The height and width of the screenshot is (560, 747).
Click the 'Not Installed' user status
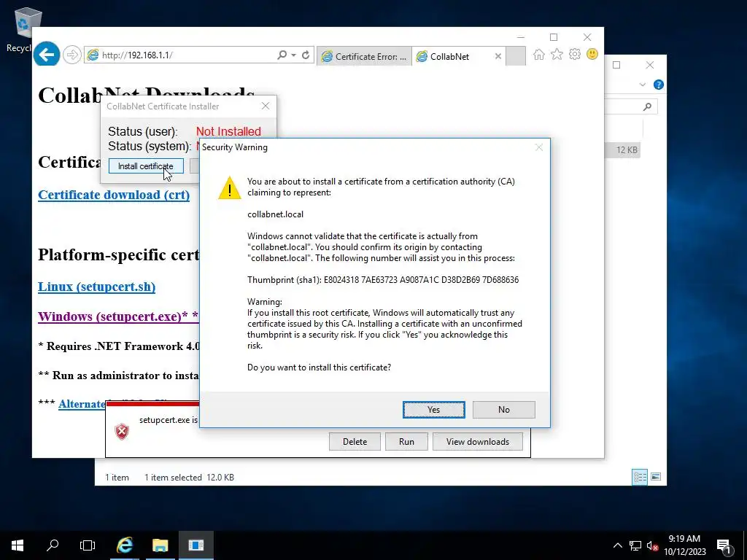(228, 131)
